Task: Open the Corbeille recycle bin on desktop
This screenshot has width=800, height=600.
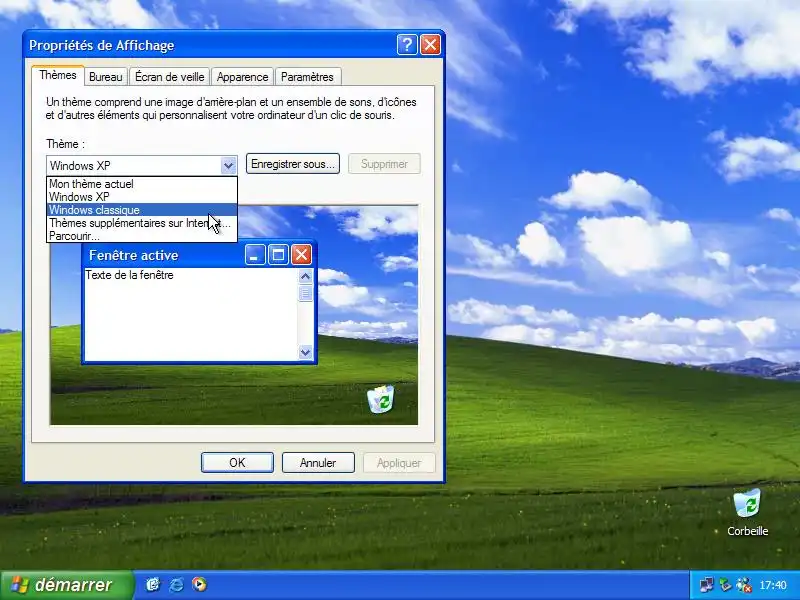Action: [747, 512]
